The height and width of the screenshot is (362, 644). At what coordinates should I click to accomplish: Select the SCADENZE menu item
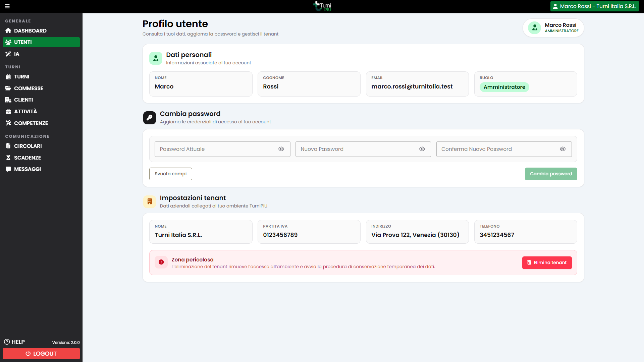pos(41,158)
